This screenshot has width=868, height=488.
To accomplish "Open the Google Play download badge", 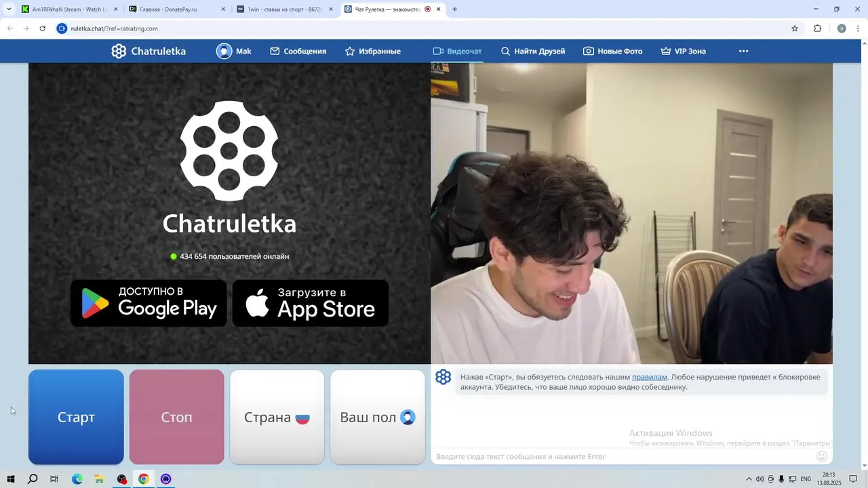I will coord(149,303).
